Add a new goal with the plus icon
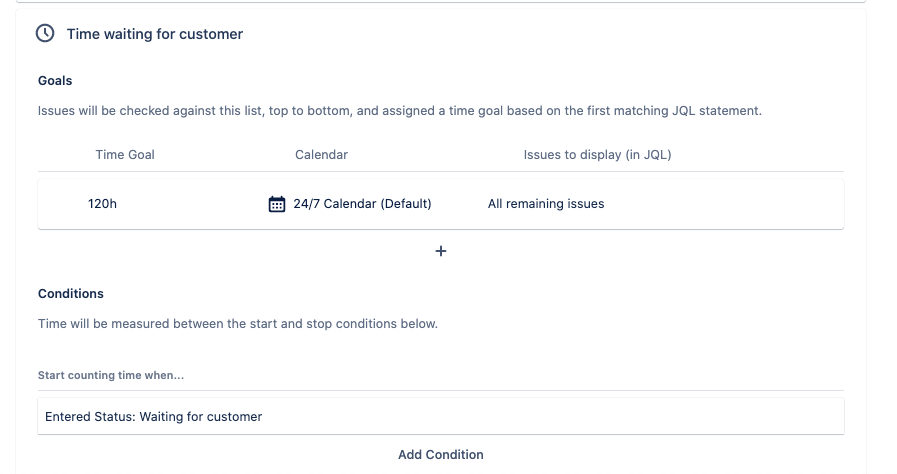Viewport: 897px width, 474px height. 441,251
